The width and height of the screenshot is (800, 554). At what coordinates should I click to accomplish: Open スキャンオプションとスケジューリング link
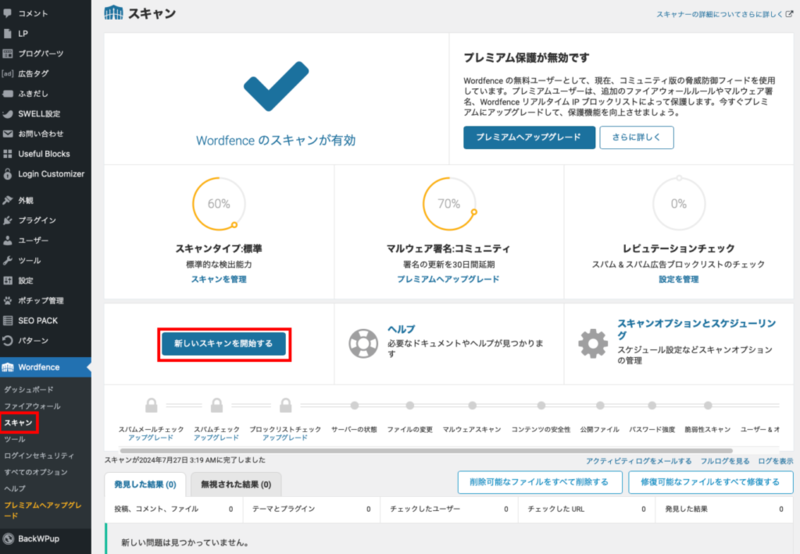pos(696,330)
